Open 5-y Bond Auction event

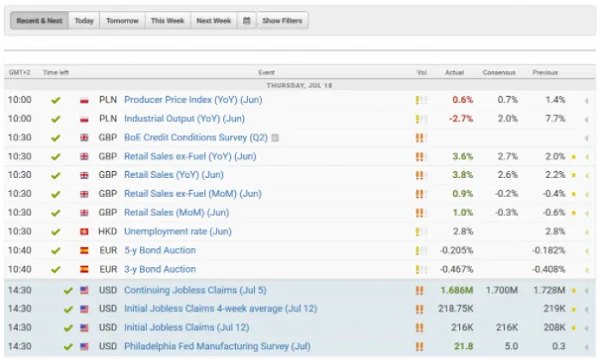click(160, 250)
